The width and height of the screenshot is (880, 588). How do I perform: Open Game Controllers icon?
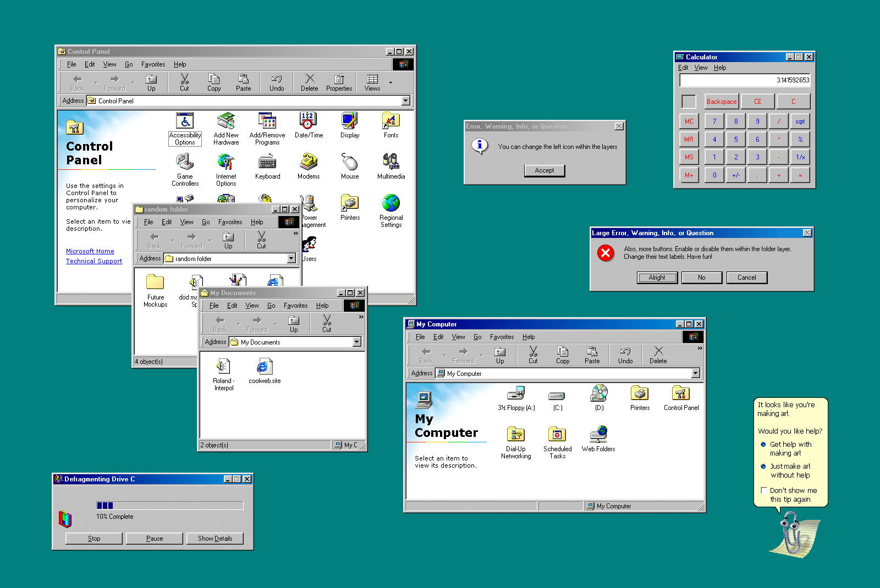(185, 170)
